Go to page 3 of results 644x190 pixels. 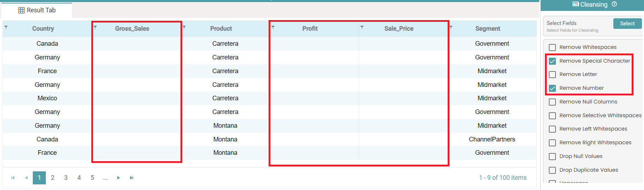(66, 178)
